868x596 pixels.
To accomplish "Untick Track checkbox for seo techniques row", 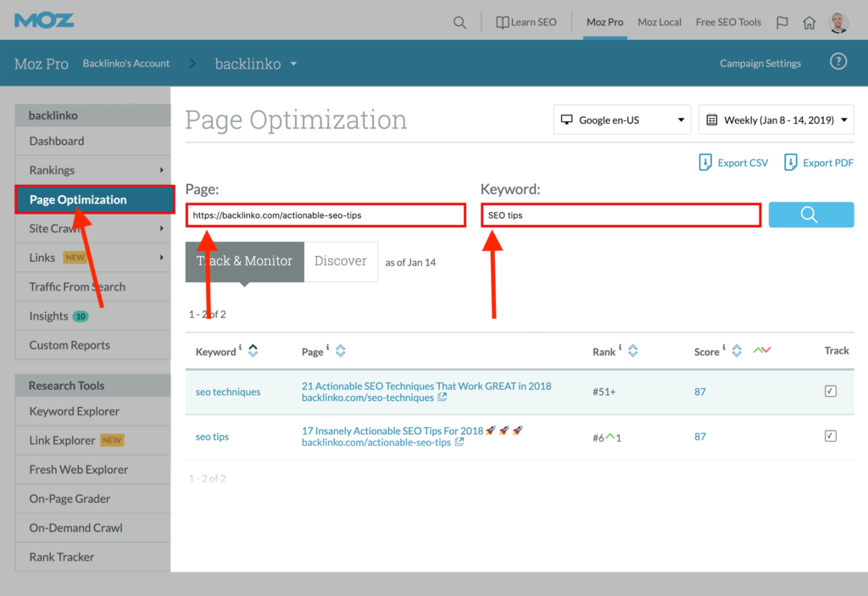I will coord(830,391).
